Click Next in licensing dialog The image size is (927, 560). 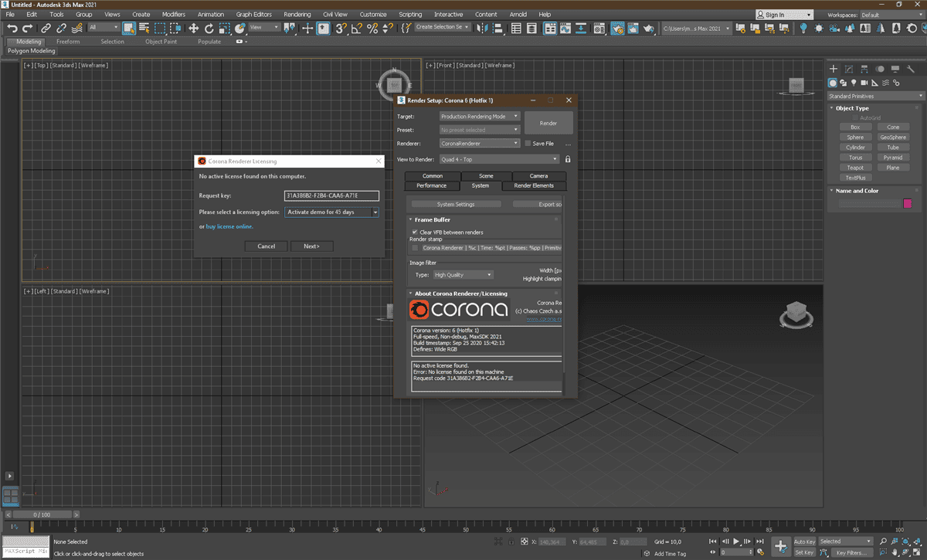pos(312,246)
